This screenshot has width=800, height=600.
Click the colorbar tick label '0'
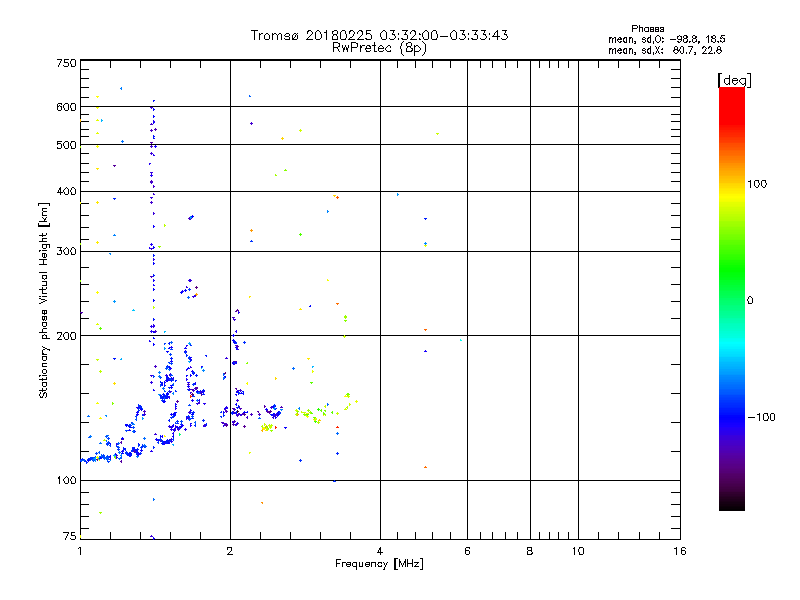(x=750, y=301)
